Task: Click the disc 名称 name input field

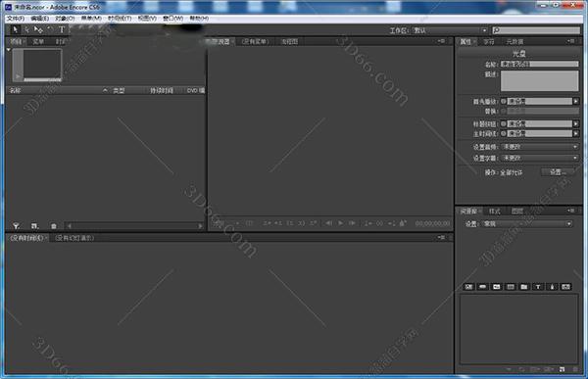Action: (x=539, y=64)
